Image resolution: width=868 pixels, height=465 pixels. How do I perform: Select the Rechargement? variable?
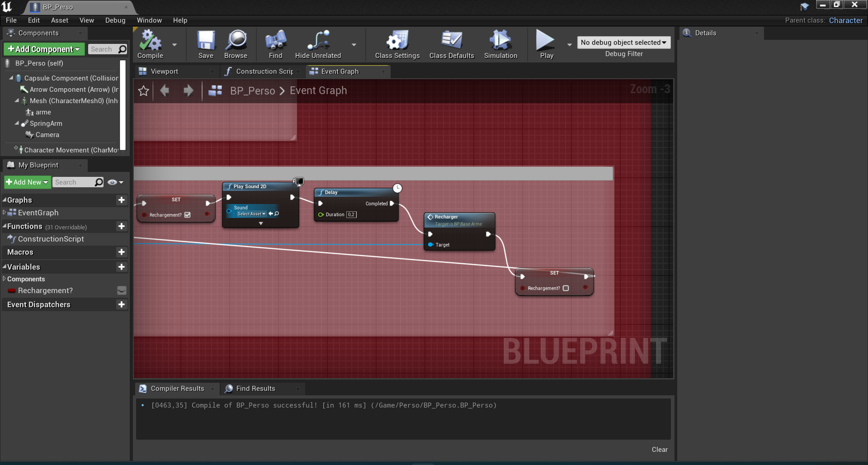coord(45,290)
